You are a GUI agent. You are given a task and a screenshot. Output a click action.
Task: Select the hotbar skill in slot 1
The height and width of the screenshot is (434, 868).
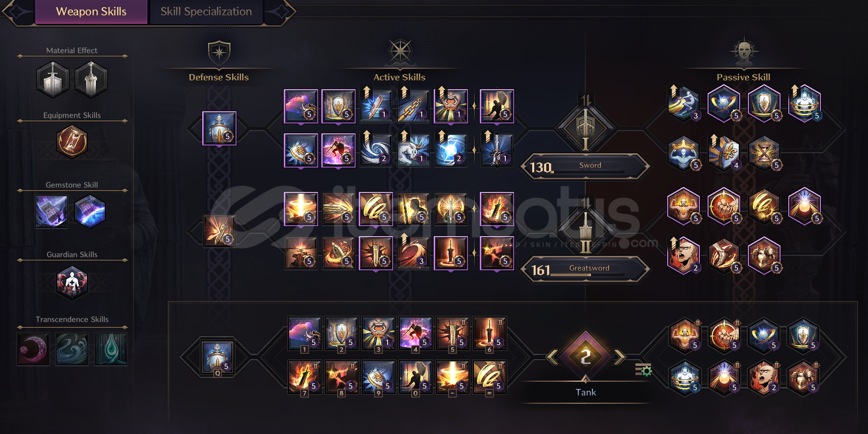tap(305, 333)
